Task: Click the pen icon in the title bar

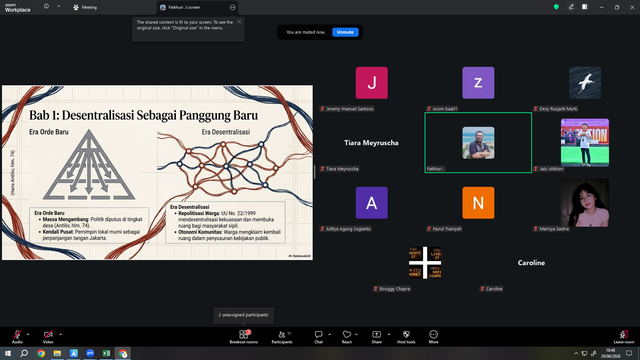Action: [x=571, y=7]
